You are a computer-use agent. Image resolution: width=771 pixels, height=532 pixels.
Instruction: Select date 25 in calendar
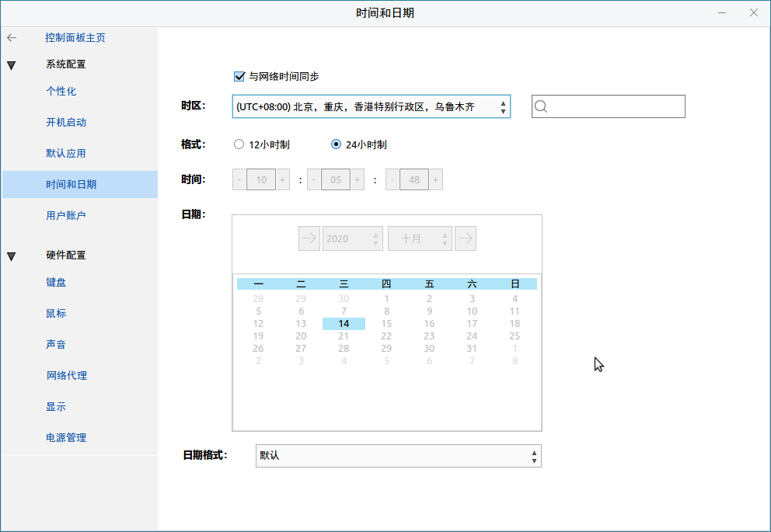(515, 336)
